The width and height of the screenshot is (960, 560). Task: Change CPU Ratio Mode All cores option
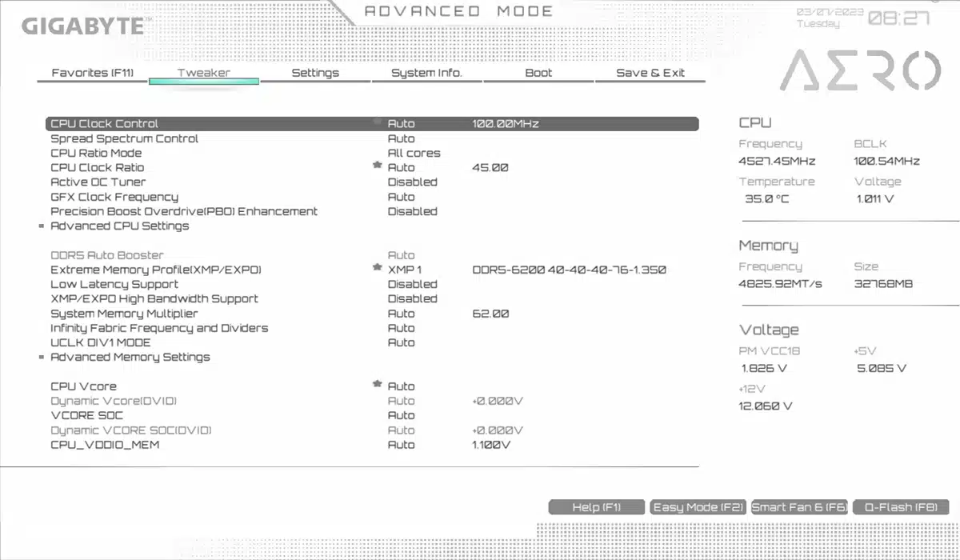click(x=414, y=153)
